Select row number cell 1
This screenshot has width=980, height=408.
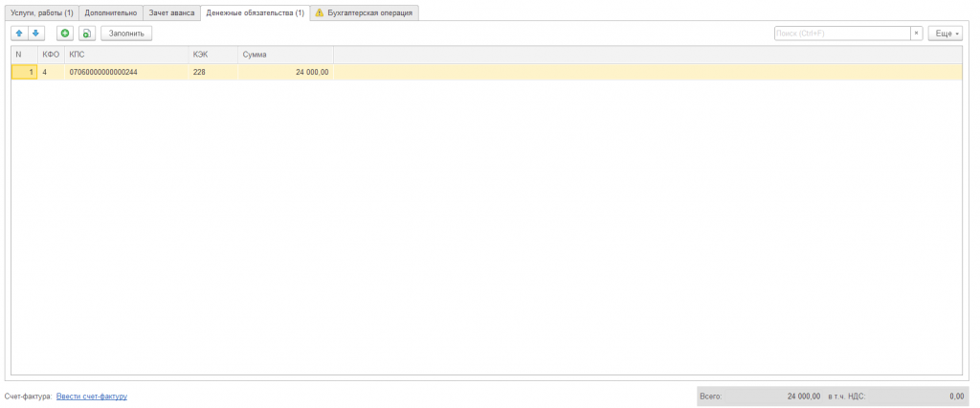24,72
